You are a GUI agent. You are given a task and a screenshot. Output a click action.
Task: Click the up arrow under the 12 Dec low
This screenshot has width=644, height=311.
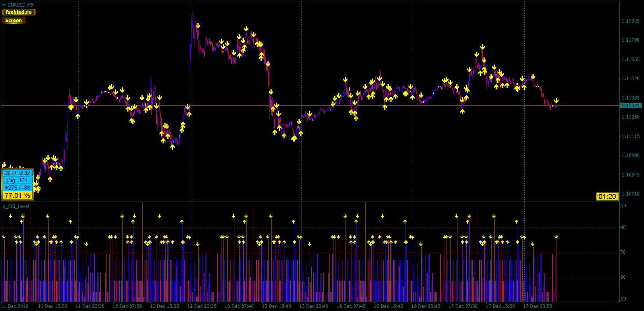173,147
